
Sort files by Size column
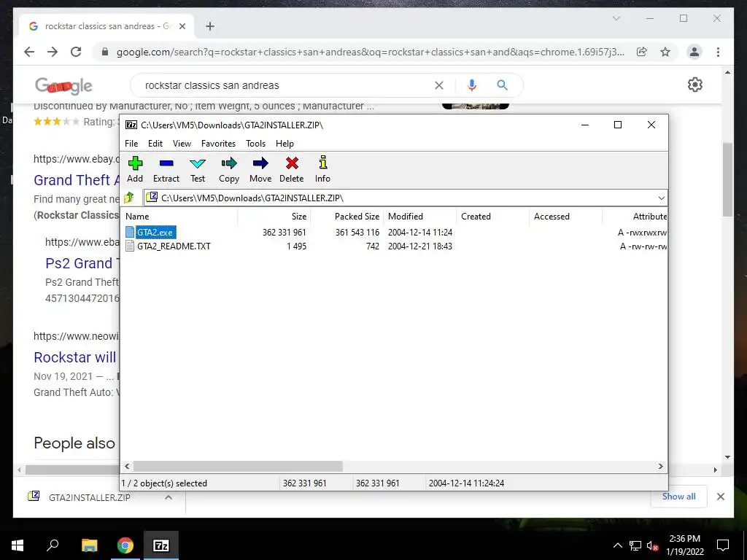(x=274, y=216)
